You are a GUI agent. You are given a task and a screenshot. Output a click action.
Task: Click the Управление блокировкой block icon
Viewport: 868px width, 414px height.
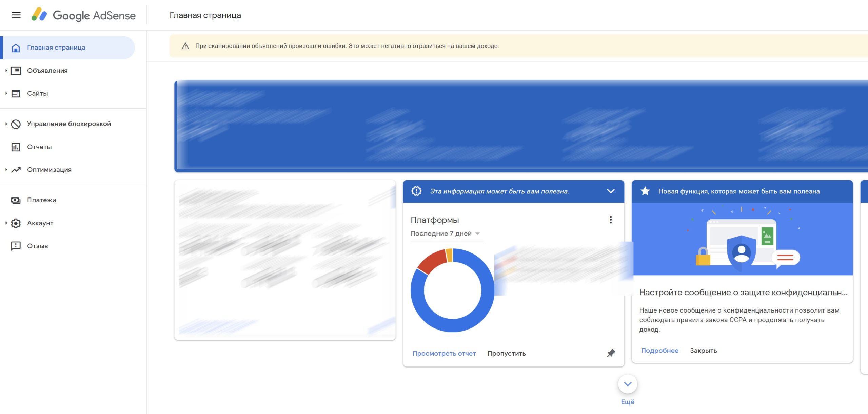tap(16, 124)
